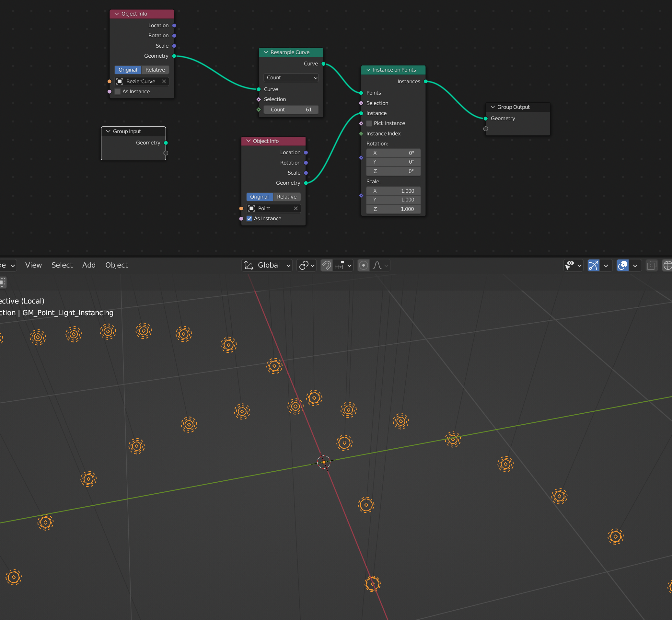Open the Object menu
This screenshot has height=620, width=672.
click(x=116, y=265)
